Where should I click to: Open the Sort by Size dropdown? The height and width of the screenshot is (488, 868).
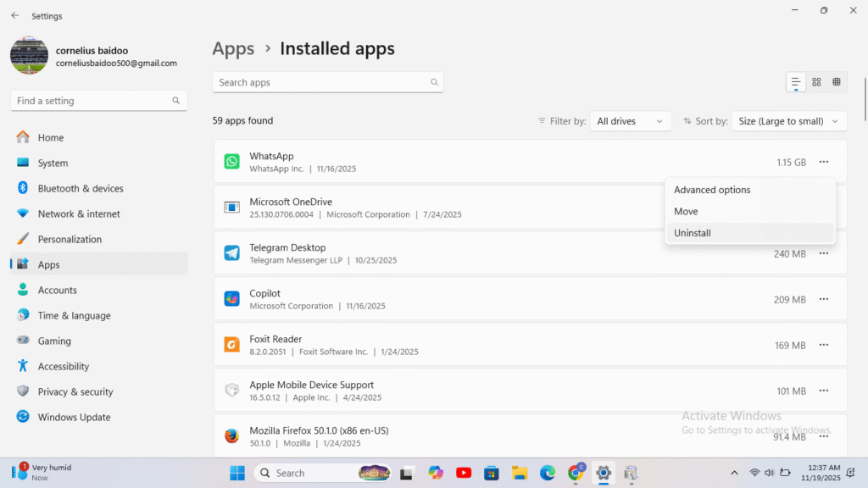(788, 121)
